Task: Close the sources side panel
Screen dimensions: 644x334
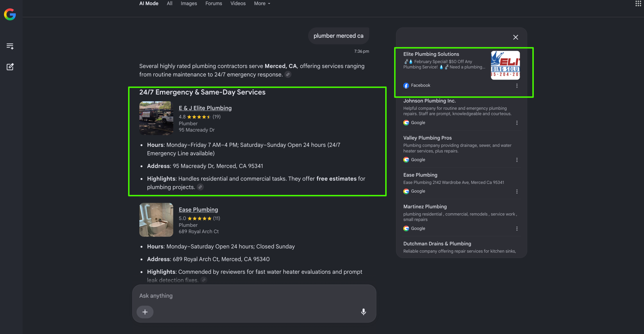Action: tap(516, 37)
